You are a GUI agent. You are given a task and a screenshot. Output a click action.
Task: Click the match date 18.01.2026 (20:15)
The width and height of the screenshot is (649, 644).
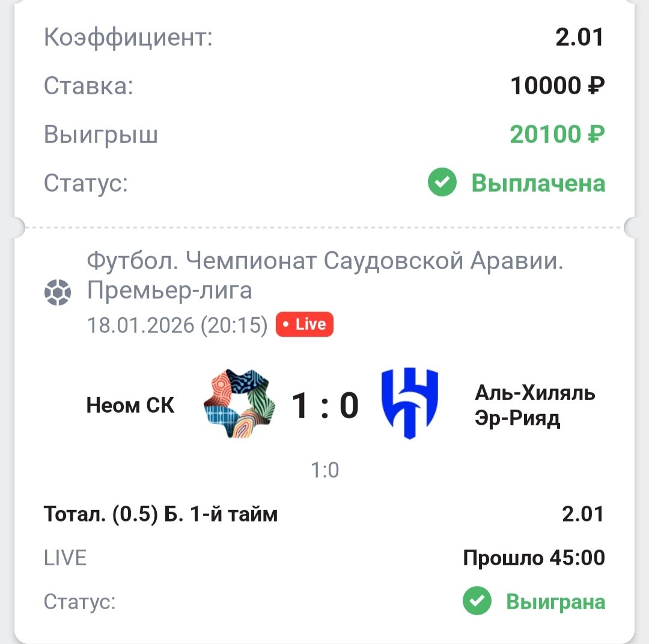[177, 325]
